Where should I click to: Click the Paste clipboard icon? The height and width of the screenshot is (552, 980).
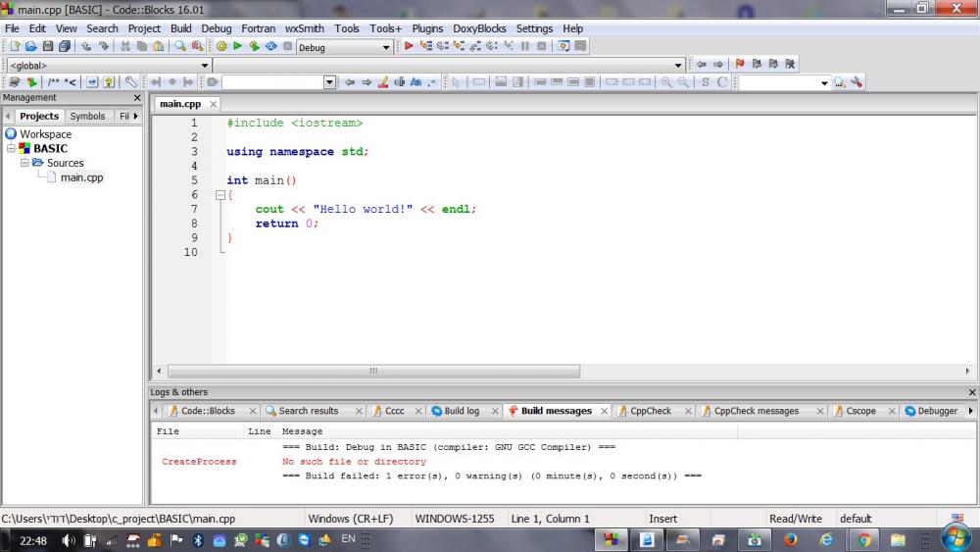tap(159, 46)
